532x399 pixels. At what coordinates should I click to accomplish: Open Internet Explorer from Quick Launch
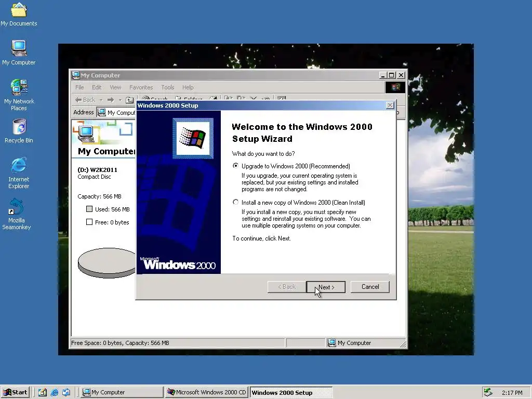54,392
